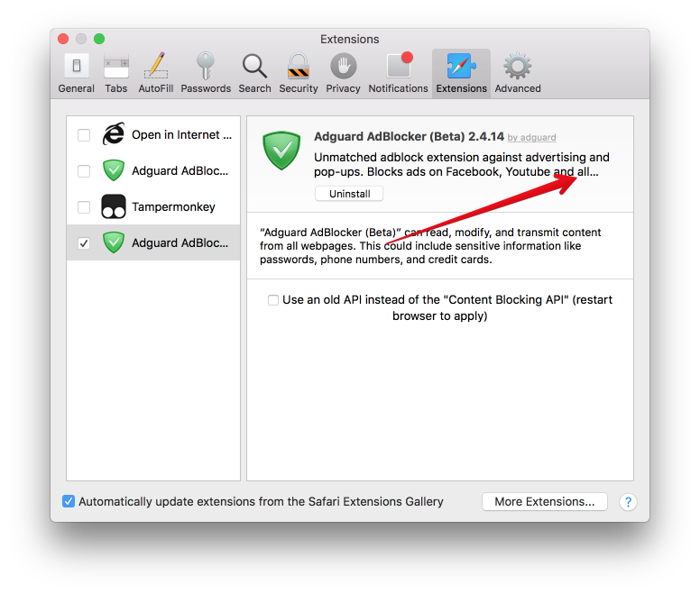Open the AutoFill pencil icon

coord(156,66)
